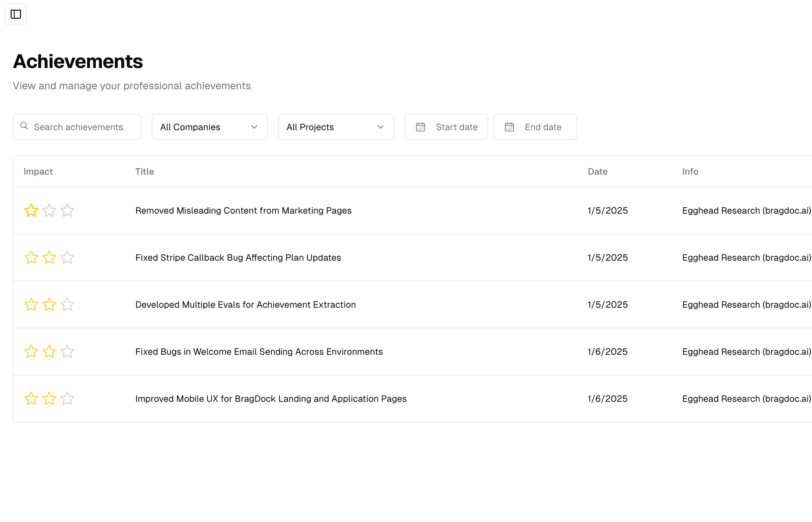Expand the All Projects chevron arrow
This screenshot has width=812, height=522.
click(380, 127)
